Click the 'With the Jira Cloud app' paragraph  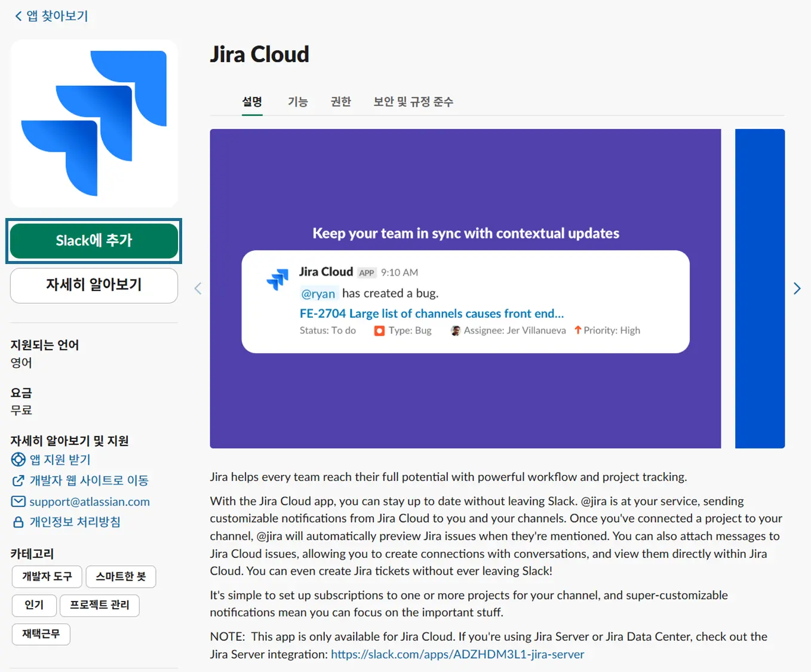(497, 536)
